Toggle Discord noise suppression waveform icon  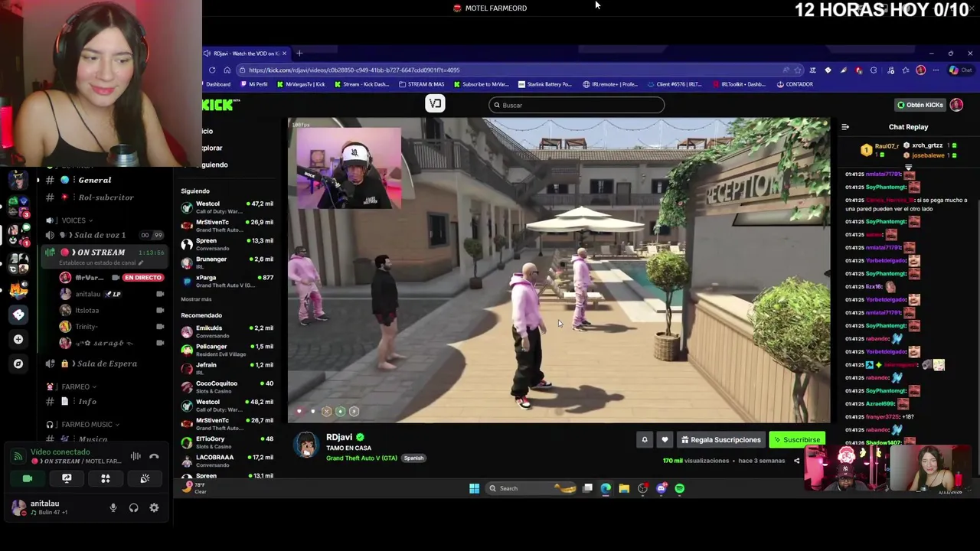(x=136, y=456)
